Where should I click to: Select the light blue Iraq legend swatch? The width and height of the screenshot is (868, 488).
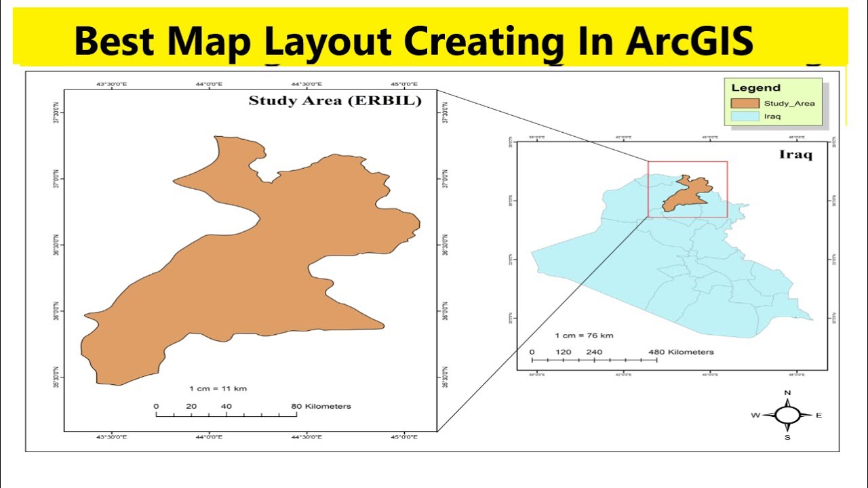click(744, 117)
